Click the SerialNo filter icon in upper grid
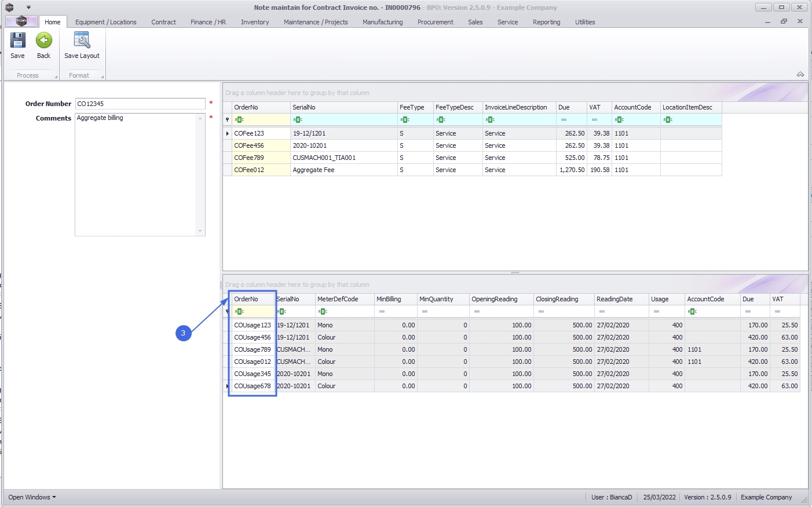Screen dimensions: 812x507 [298, 120]
